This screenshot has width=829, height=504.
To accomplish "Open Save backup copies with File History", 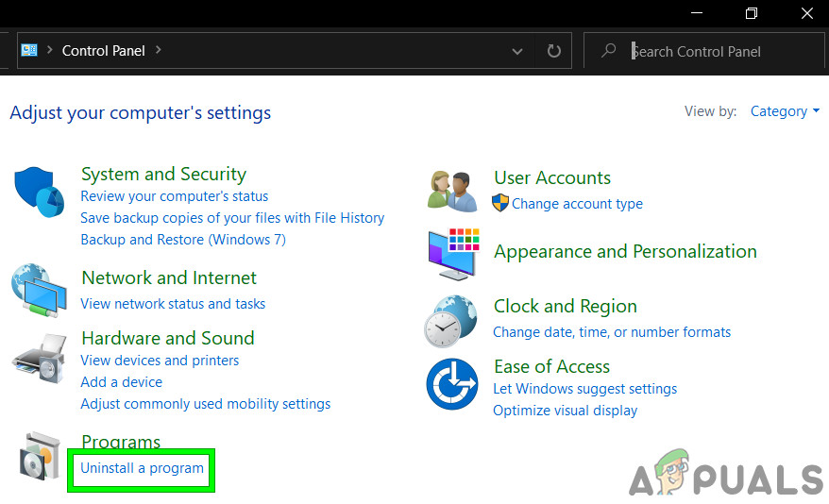I will 232,218.
